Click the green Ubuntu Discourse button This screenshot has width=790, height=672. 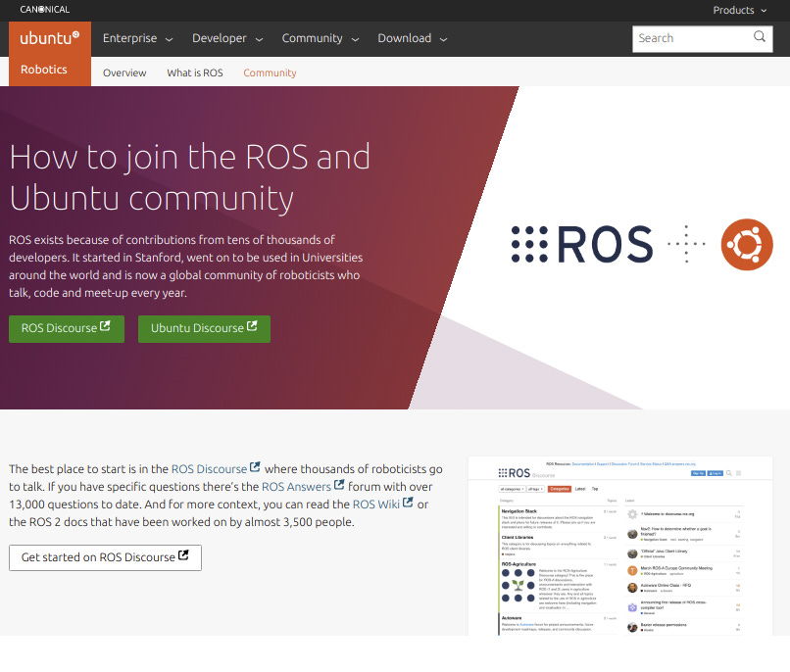click(204, 328)
